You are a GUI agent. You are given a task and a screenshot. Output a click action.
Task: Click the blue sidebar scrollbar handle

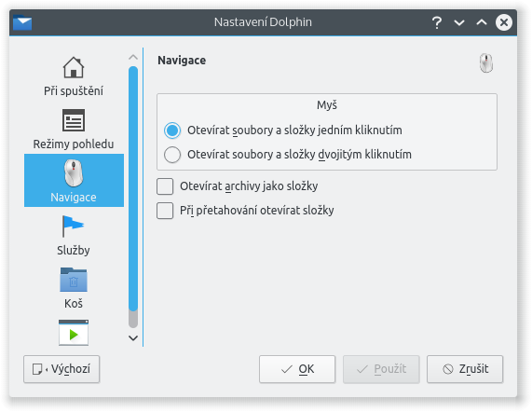point(133,188)
